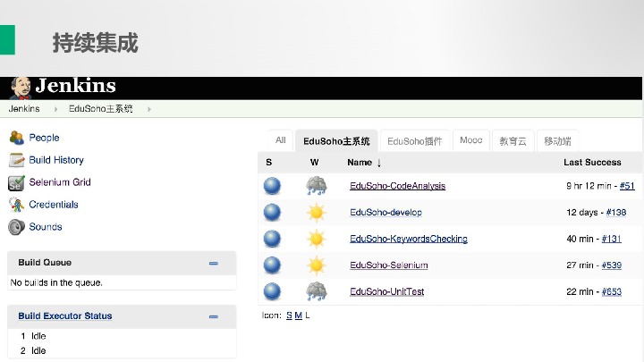Screen dimensions: 644x362
Task: Open build #539 of EduSoho-Selenium
Action: tap(612, 265)
